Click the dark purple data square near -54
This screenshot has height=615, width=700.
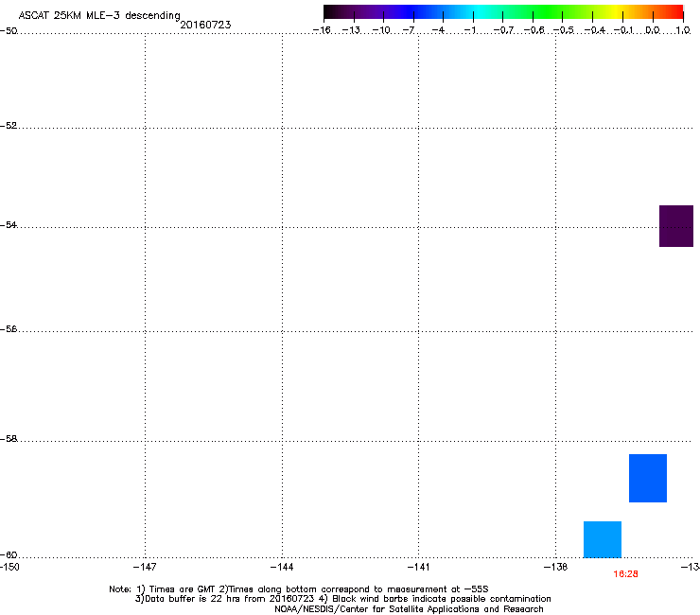click(676, 226)
